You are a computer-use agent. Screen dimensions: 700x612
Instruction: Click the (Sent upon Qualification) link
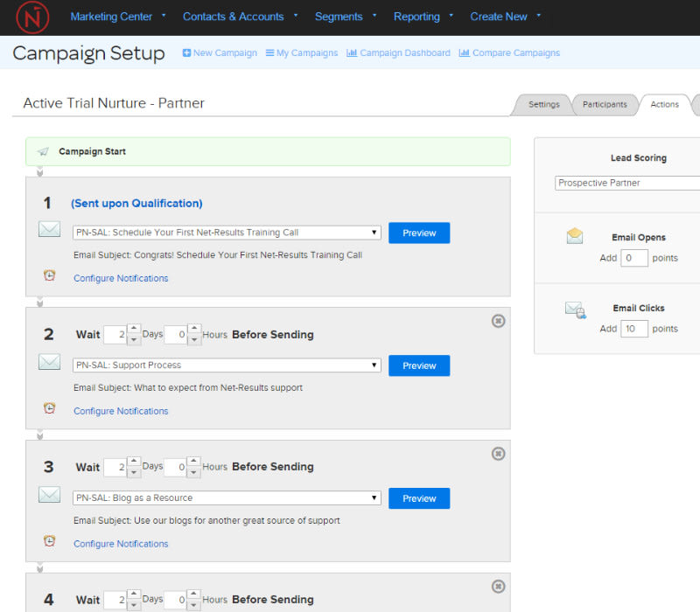pyautogui.click(x=136, y=204)
